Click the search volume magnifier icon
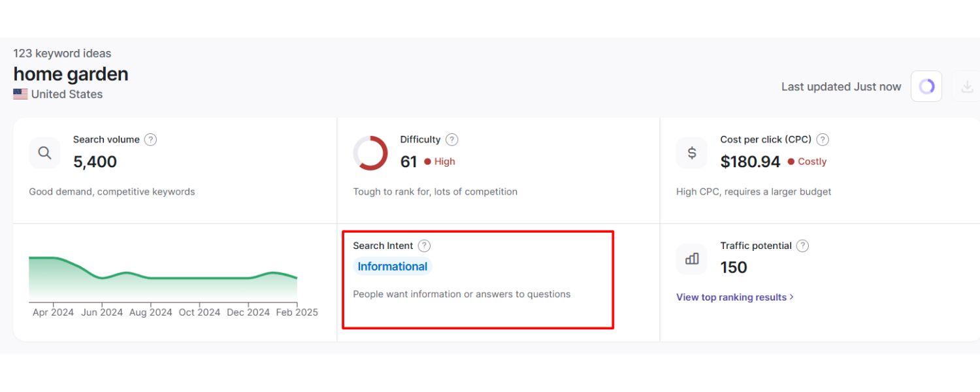This screenshot has width=980, height=392. [44, 153]
